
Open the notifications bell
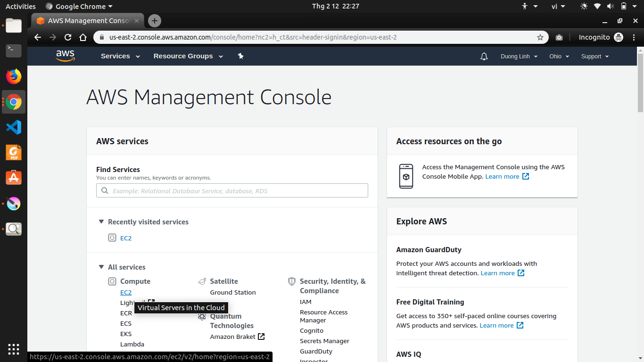[x=484, y=57]
